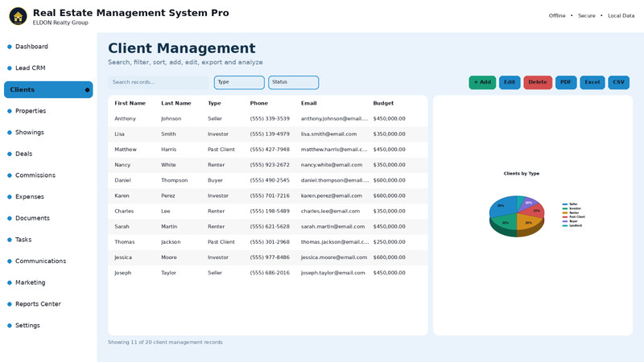Select Joseph Taylor row
The width and height of the screenshot is (644, 362).
(268, 273)
